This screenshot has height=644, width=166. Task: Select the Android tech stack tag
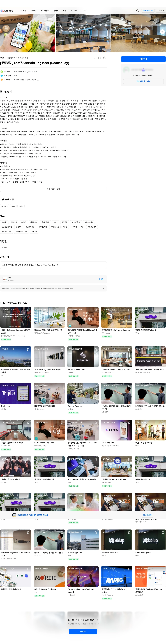(x=5, y=206)
